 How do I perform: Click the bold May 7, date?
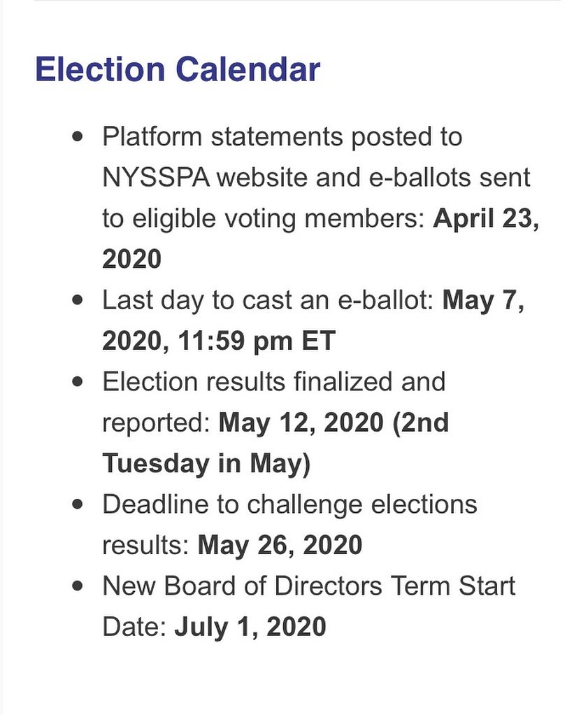click(x=483, y=300)
